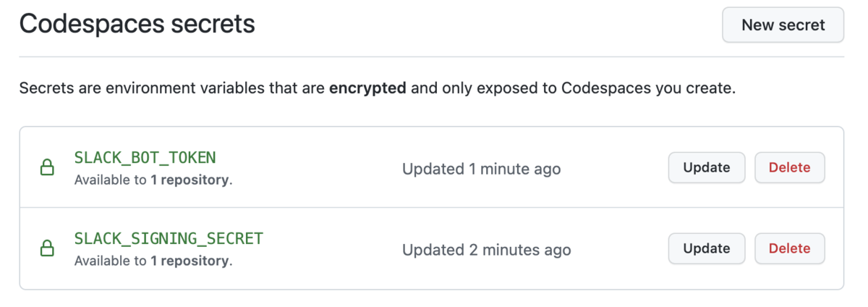Click the New secret button
Viewport: 868px width, 307px height.
coord(783,25)
